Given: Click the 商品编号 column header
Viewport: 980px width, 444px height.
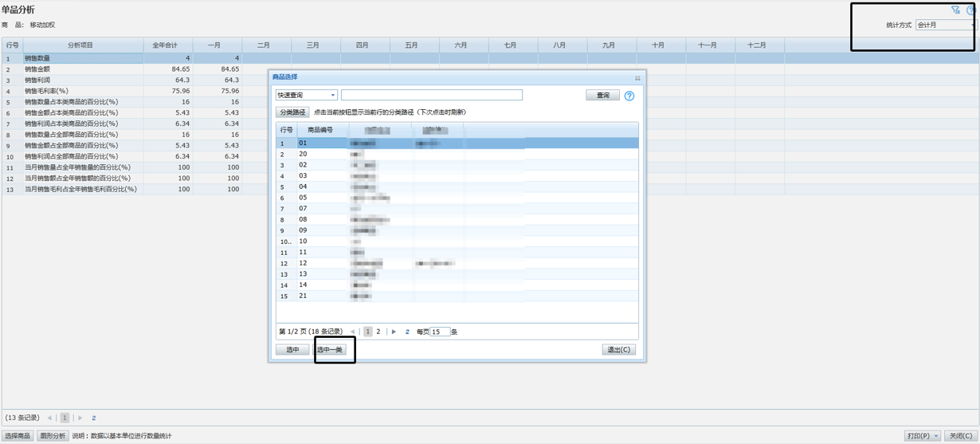Looking at the screenshot, I should click(320, 130).
